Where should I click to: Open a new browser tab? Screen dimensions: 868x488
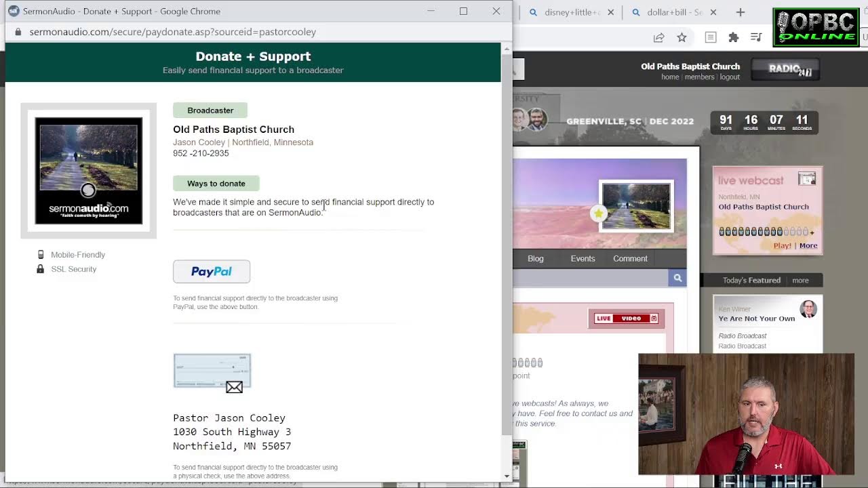coord(740,12)
